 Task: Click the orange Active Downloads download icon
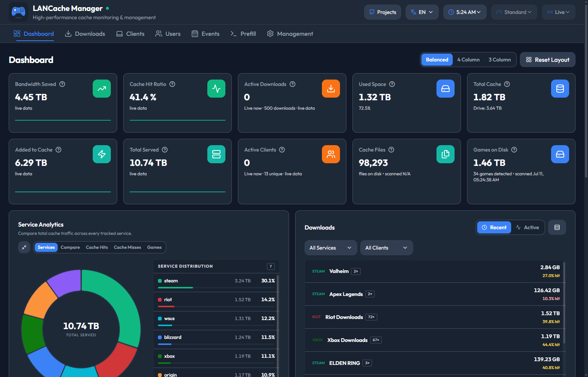point(331,89)
